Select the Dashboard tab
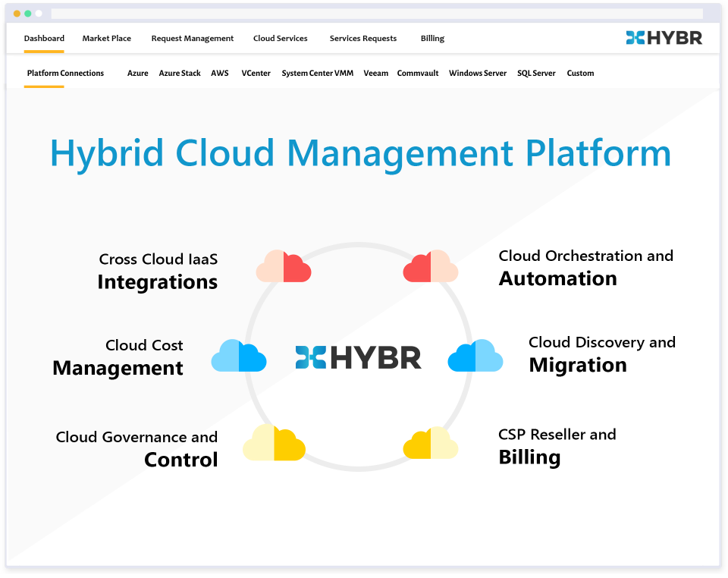The image size is (728, 578). coord(44,38)
